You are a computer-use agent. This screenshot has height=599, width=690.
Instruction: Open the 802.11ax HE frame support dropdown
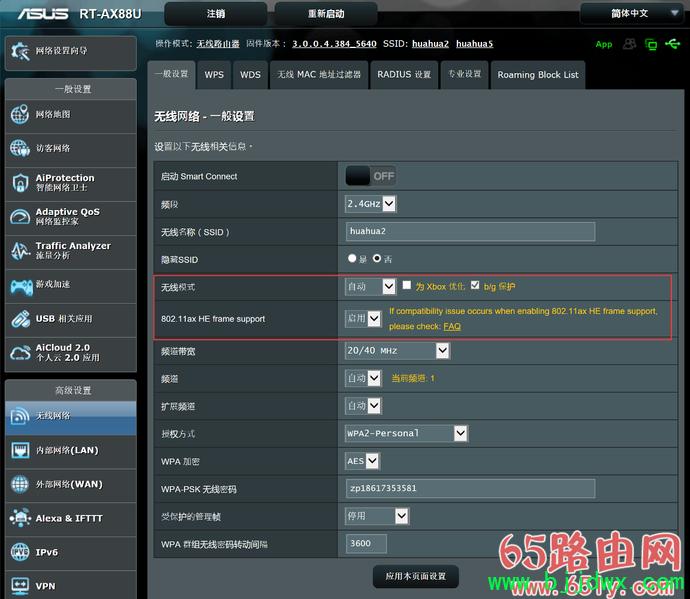[x=363, y=318]
